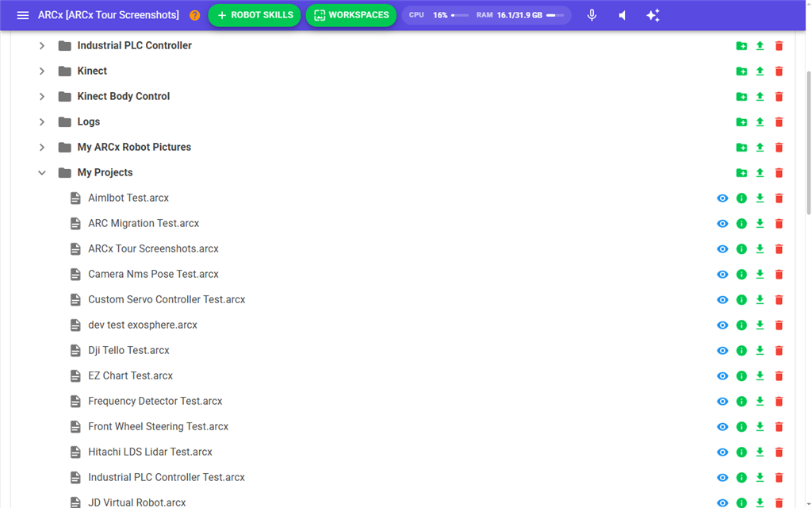Preview ARC Migration Test.arcx with eye icon
Viewport: 812px width, 508px height.
click(x=722, y=223)
